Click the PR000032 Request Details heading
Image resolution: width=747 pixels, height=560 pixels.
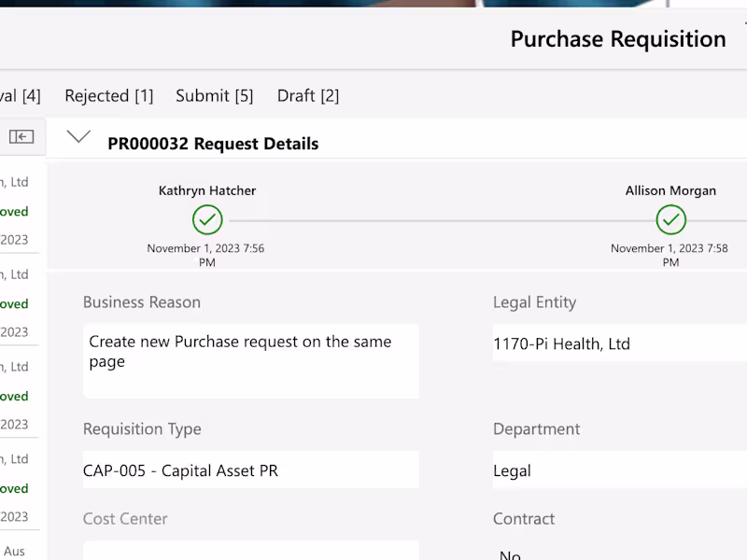[x=213, y=144]
